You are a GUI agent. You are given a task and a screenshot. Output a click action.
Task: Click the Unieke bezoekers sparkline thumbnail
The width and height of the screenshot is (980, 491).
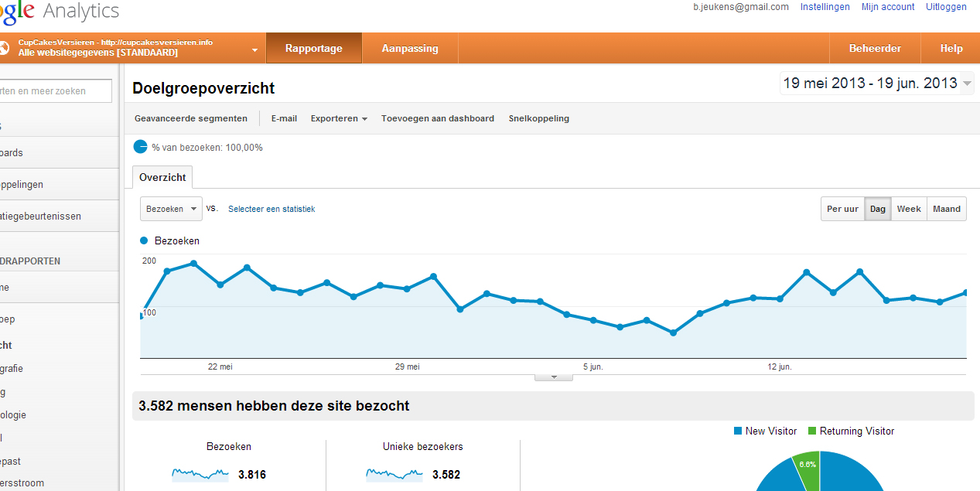point(394,474)
